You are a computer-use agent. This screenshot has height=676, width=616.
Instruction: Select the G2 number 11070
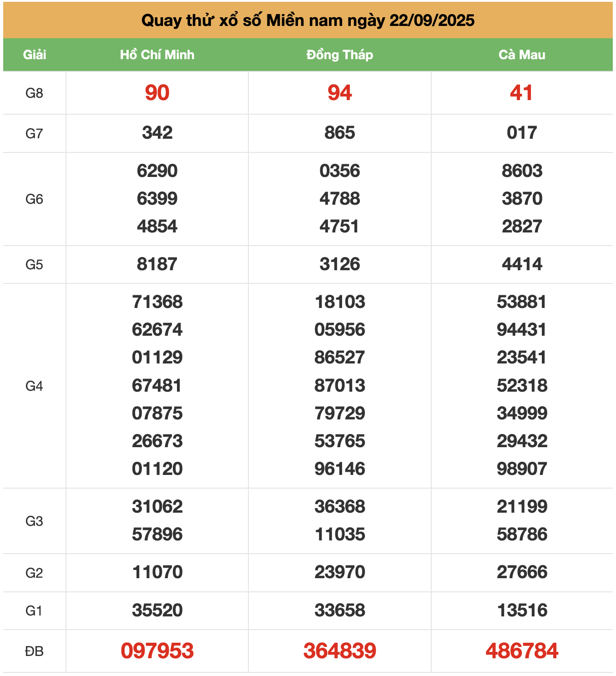157,572
